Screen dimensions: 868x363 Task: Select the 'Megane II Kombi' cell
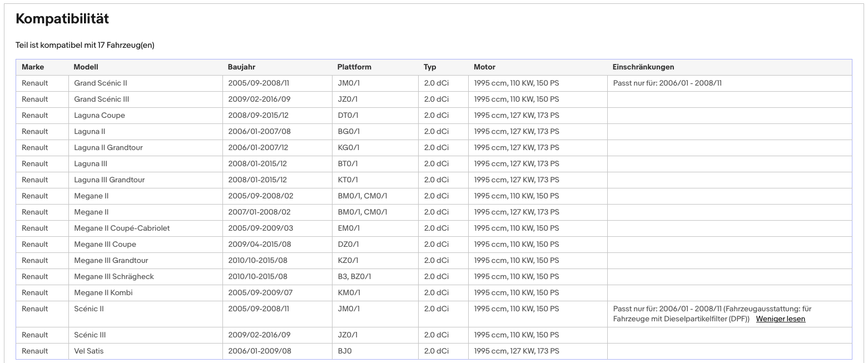[146, 292]
